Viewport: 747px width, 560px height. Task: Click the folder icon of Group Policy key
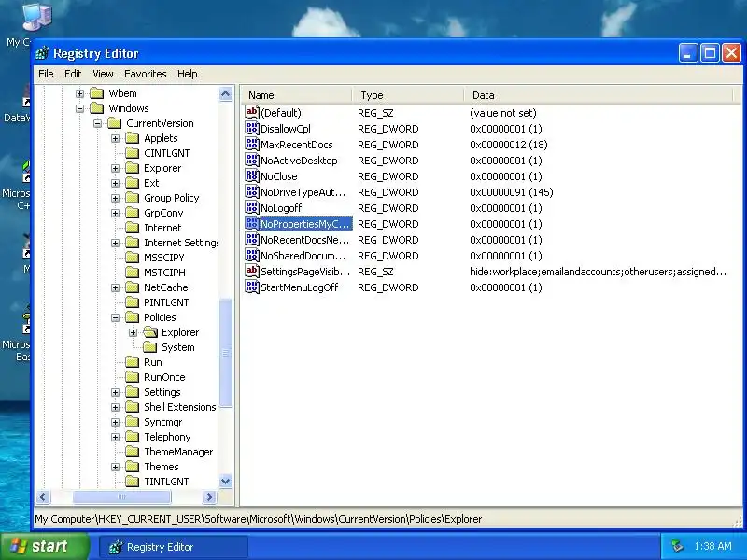coord(132,198)
